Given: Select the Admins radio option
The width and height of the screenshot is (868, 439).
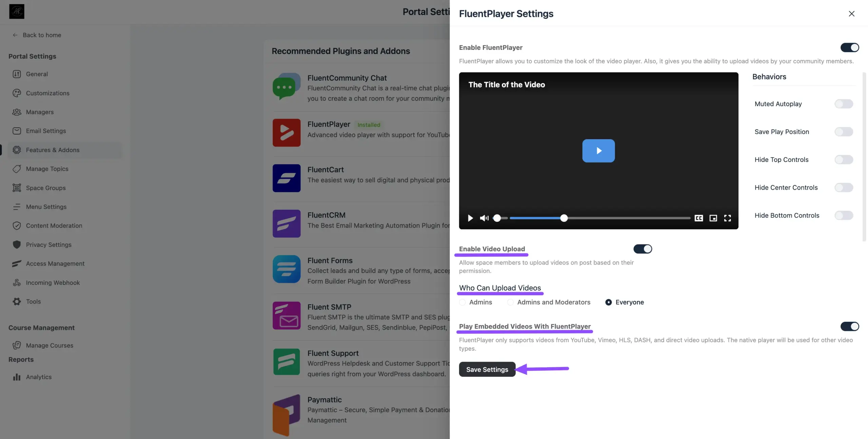Looking at the screenshot, I should click(462, 302).
